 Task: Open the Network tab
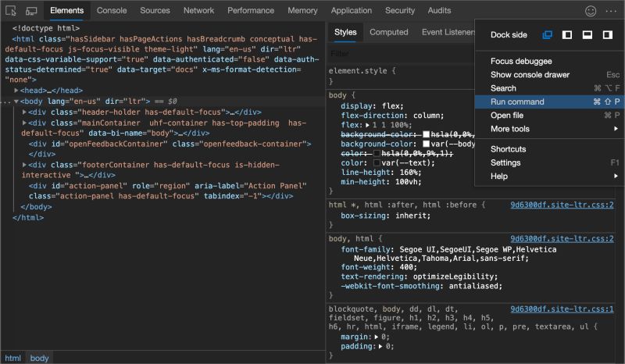tap(198, 11)
